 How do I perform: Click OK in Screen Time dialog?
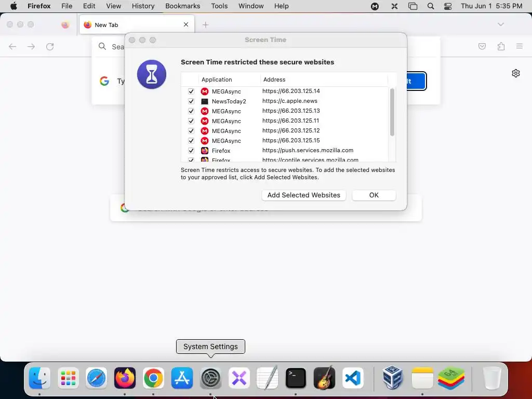374,195
